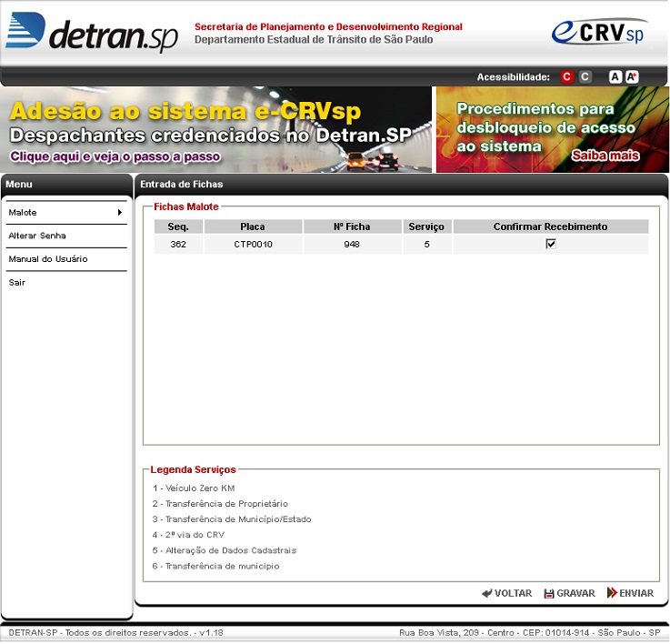Click Legenda Serviços section title

(193, 470)
